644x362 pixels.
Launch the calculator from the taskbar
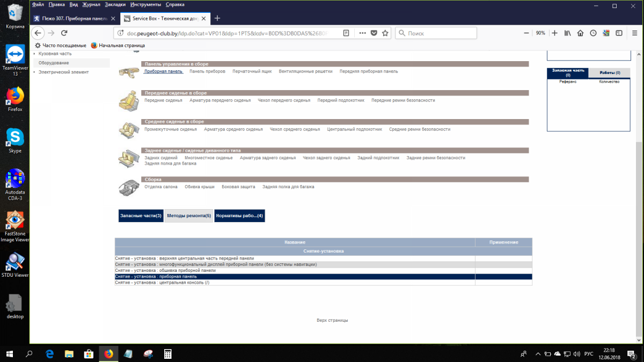[167, 354]
